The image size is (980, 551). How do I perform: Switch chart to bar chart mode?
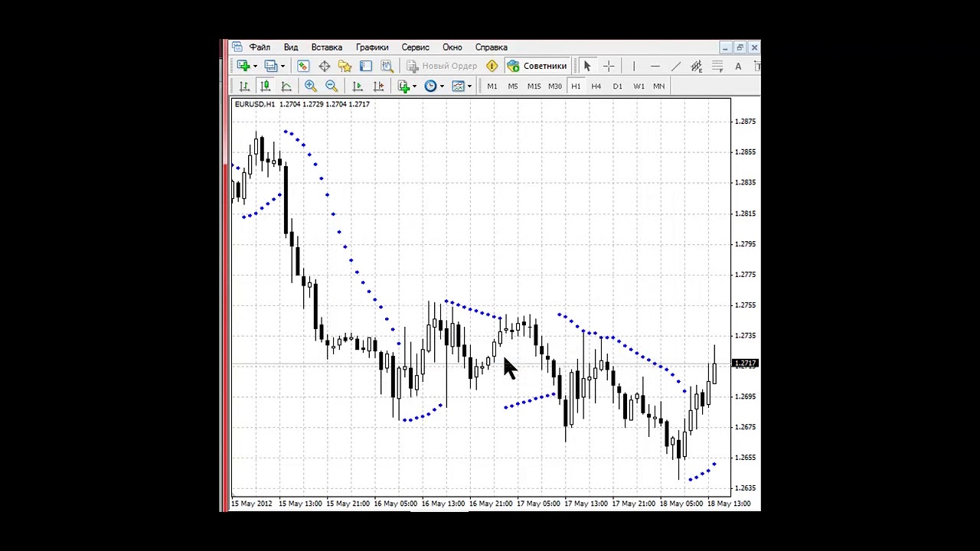tap(244, 86)
